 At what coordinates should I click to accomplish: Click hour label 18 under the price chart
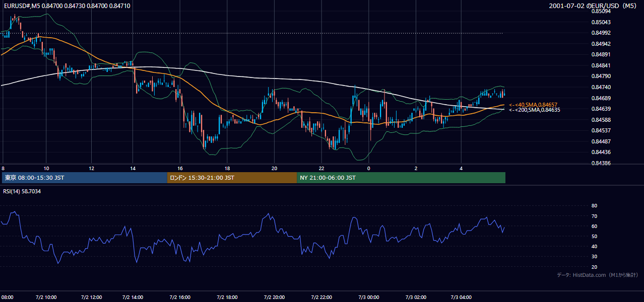tap(227, 168)
